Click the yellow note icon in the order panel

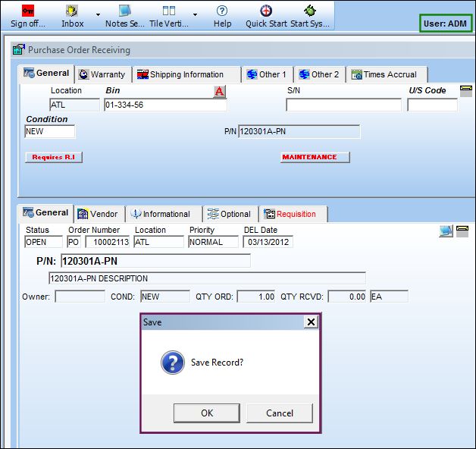(x=462, y=231)
